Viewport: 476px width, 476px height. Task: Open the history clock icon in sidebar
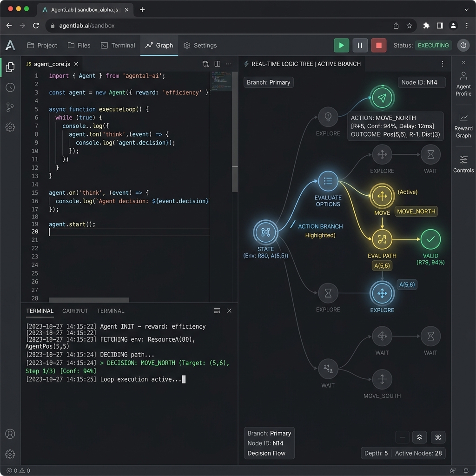(x=10, y=87)
